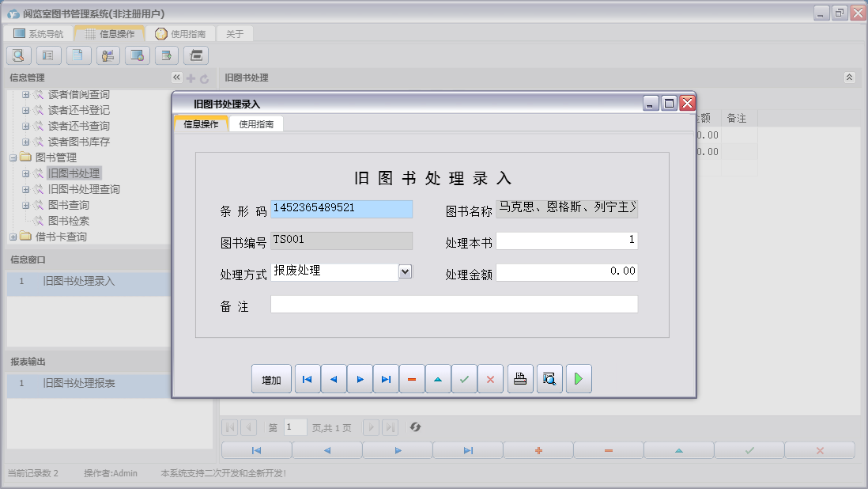Screen dimensions: 868x489
Task: Collapse the 图书管理 folder
Action: click(13, 157)
